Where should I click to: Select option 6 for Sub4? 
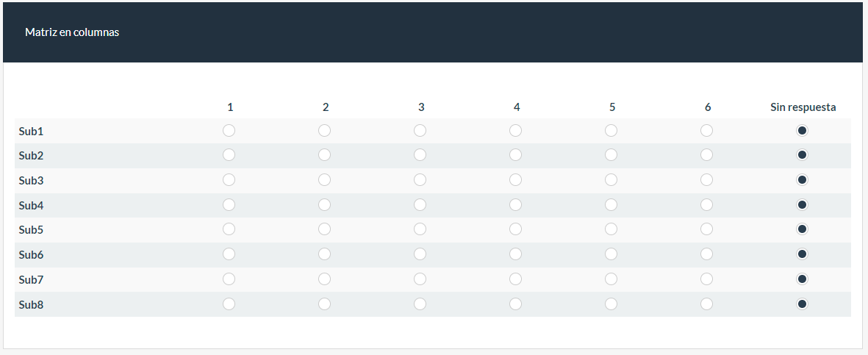(x=707, y=204)
